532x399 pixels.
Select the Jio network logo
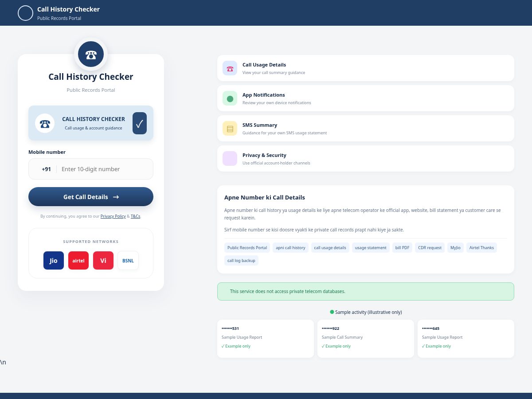click(54, 261)
